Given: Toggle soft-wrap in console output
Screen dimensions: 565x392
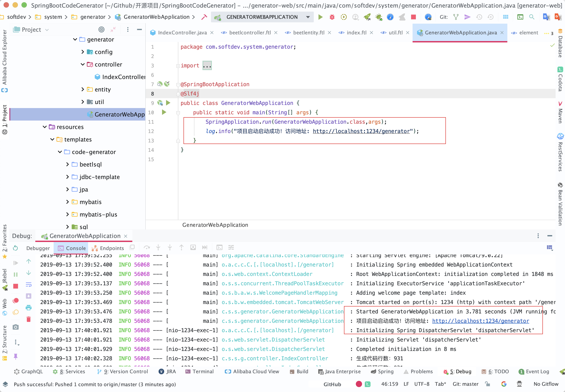Looking at the screenshot, I should point(29,285).
